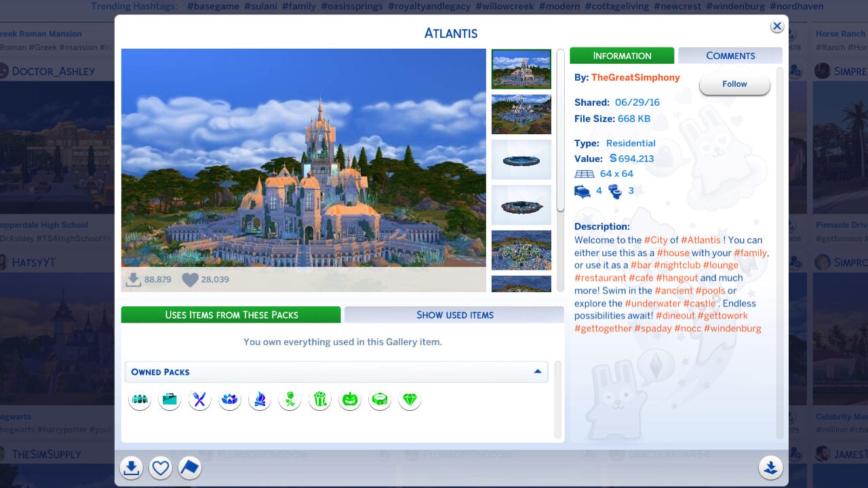The image size is (868, 488).
Task: Select the first castle thumbnail
Action: (x=521, y=69)
